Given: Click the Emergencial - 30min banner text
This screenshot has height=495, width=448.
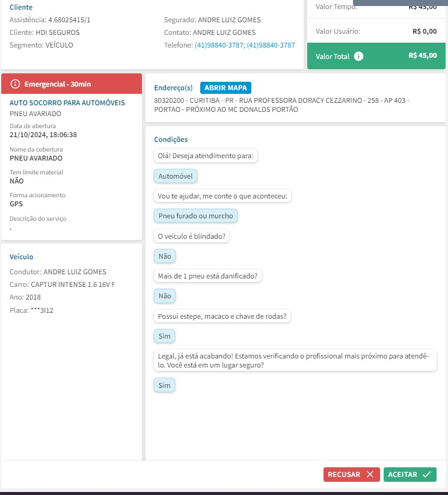Looking at the screenshot, I should [x=58, y=84].
